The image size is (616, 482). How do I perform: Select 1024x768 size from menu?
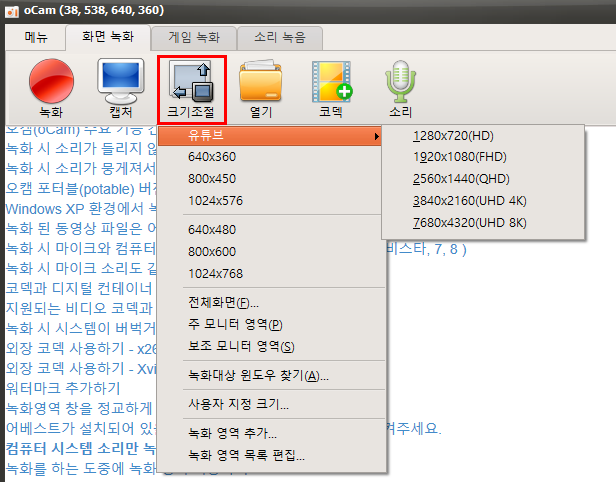point(270,273)
